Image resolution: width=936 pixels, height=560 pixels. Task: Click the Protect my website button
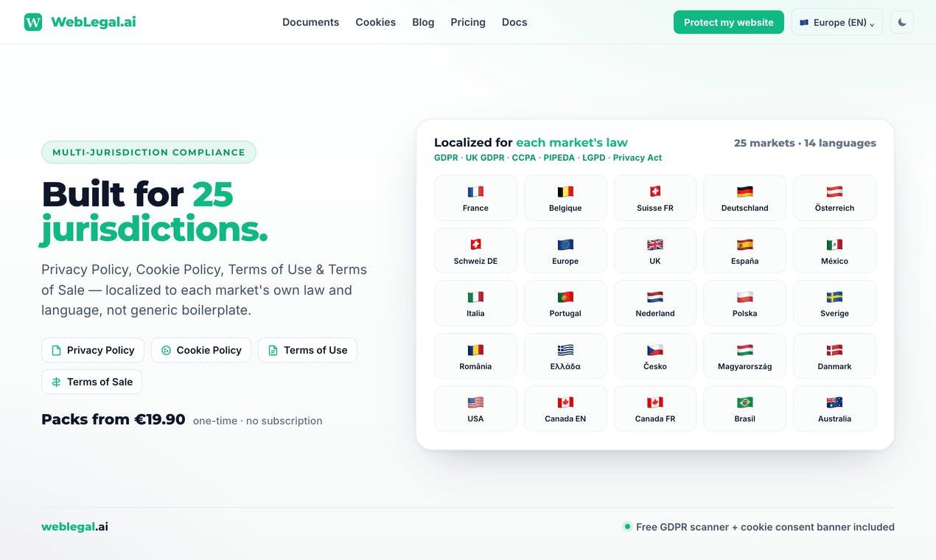pos(728,22)
